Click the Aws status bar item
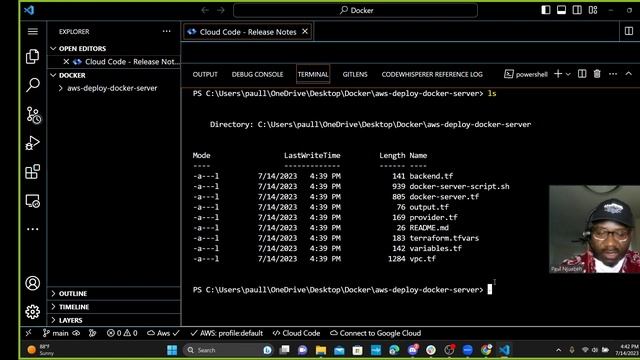640x360 pixels. 163,333
